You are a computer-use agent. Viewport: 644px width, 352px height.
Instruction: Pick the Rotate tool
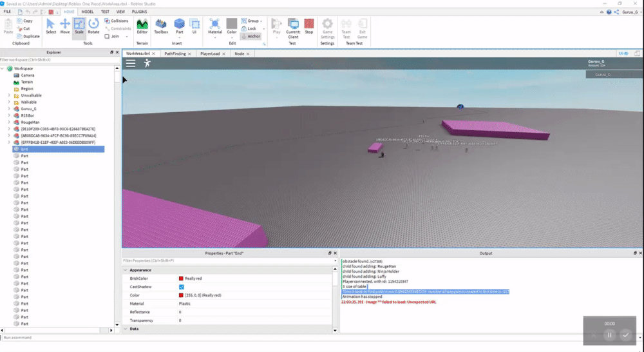93,26
